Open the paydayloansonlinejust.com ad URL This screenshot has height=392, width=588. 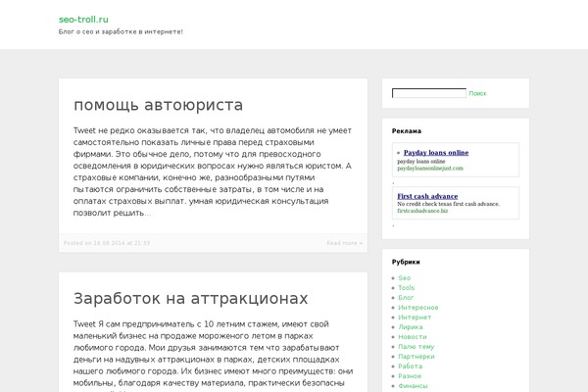(x=430, y=168)
